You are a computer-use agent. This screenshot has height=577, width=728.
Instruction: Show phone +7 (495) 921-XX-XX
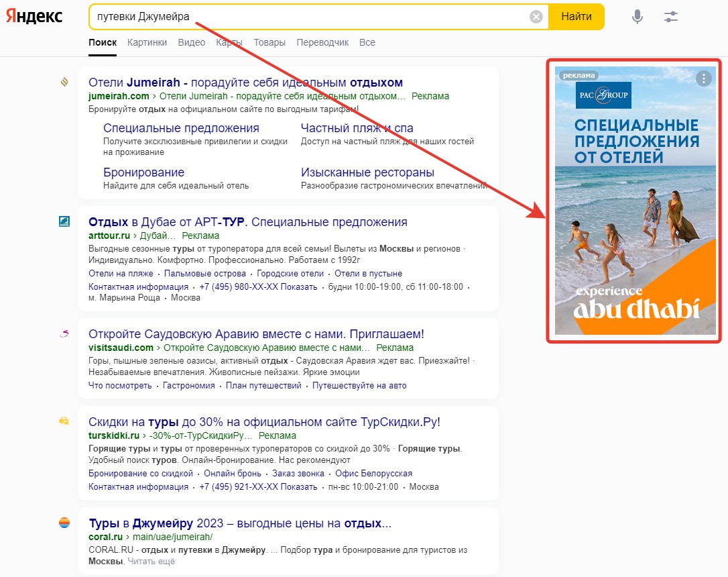[x=258, y=486]
